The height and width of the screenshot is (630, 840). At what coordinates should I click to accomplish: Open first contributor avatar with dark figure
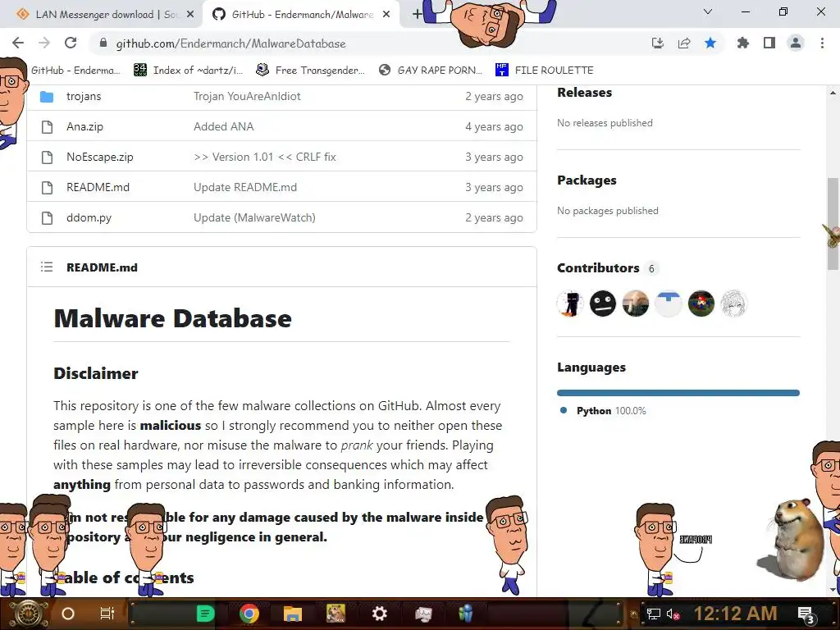[x=570, y=304]
